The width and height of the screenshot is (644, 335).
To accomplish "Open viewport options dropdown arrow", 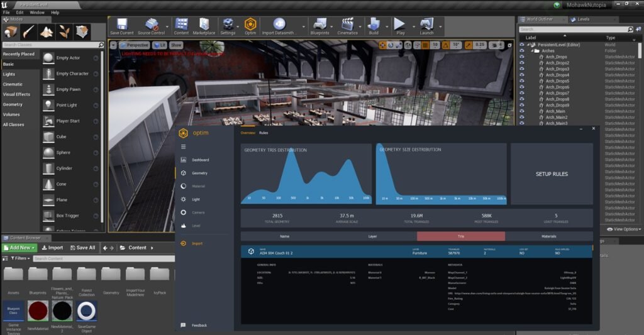I will [114, 45].
